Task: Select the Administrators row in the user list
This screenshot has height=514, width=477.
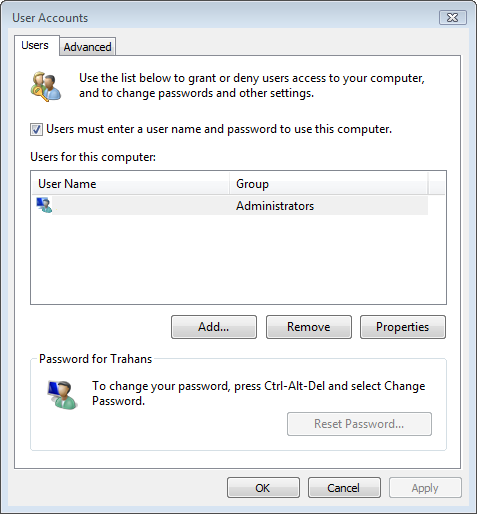Action: (x=232, y=205)
